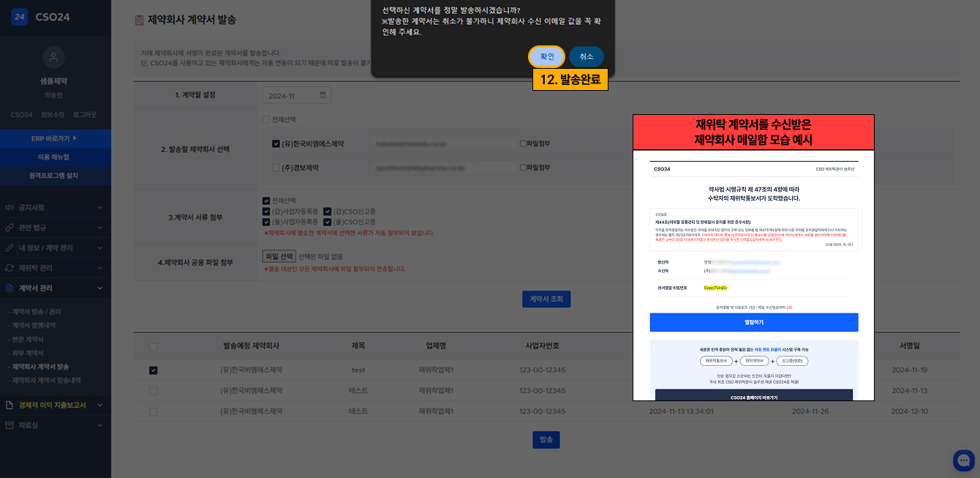Open ERP 바로가기 dropdown
The width and height of the screenshot is (980, 478).
(x=56, y=138)
